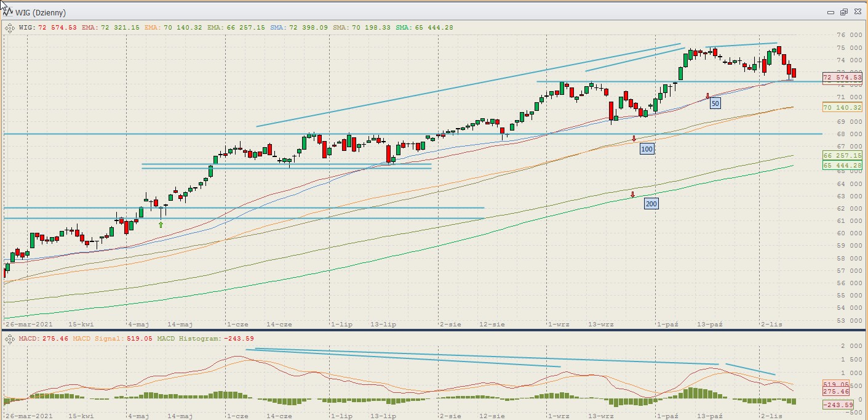Click the move handle beside the MACD legend

click(10, 339)
